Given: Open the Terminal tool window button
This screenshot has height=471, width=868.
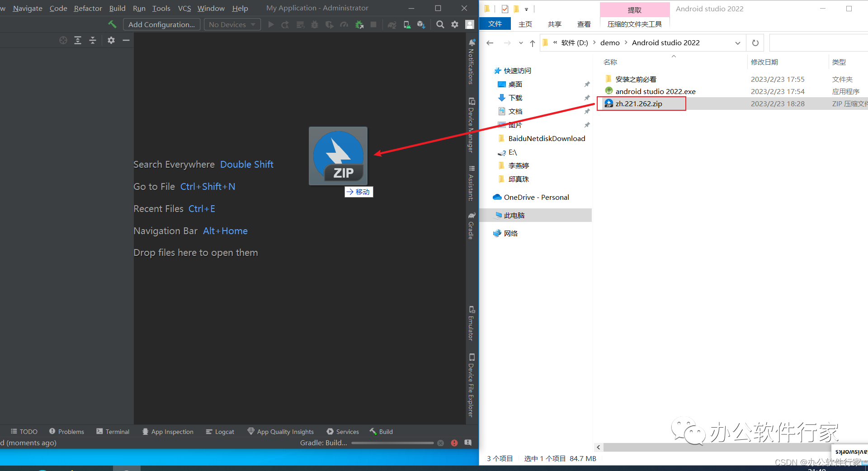Looking at the screenshot, I should (x=113, y=432).
